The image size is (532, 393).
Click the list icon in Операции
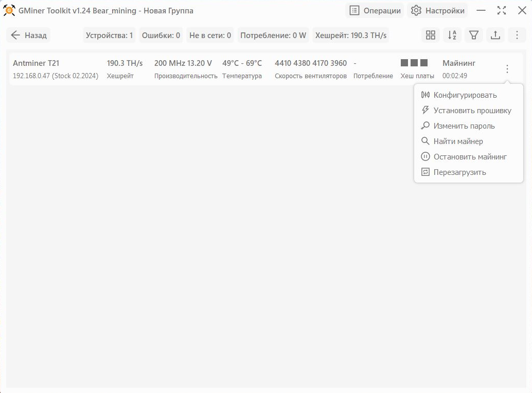[354, 10]
